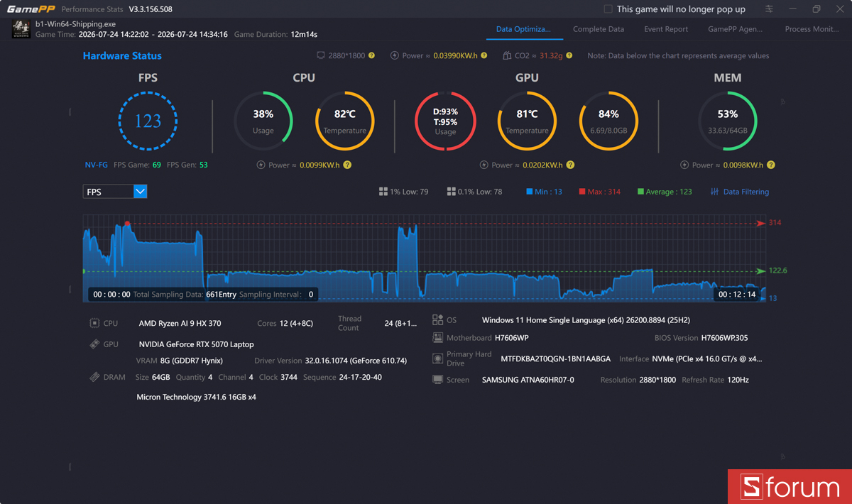Click the GPU power icon beside 0.0202KW.h
The height and width of the screenshot is (504, 852).
(x=484, y=165)
